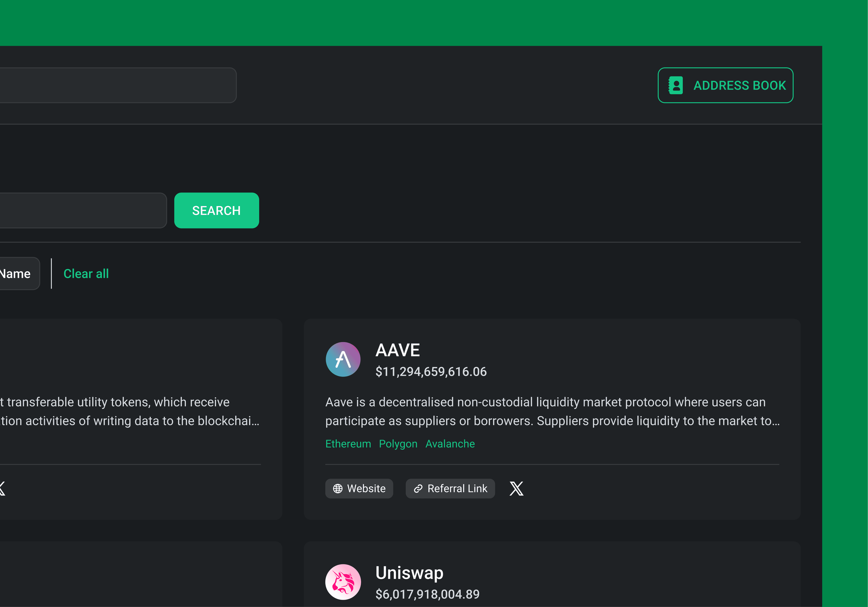This screenshot has height=607, width=868.
Task: Click the AAVE logo icon
Action: tap(343, 359)
